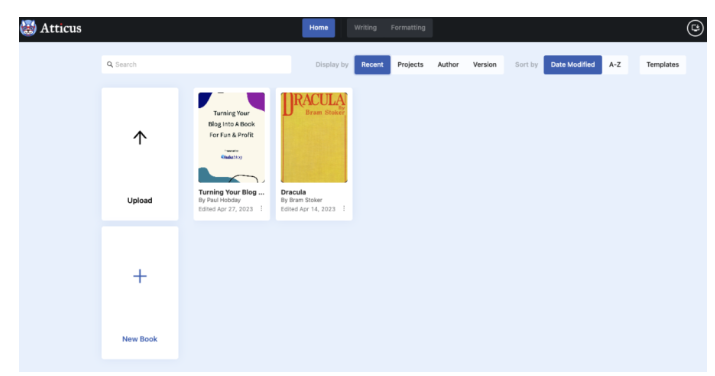Display books by Projects

click(x=410, y=65)
